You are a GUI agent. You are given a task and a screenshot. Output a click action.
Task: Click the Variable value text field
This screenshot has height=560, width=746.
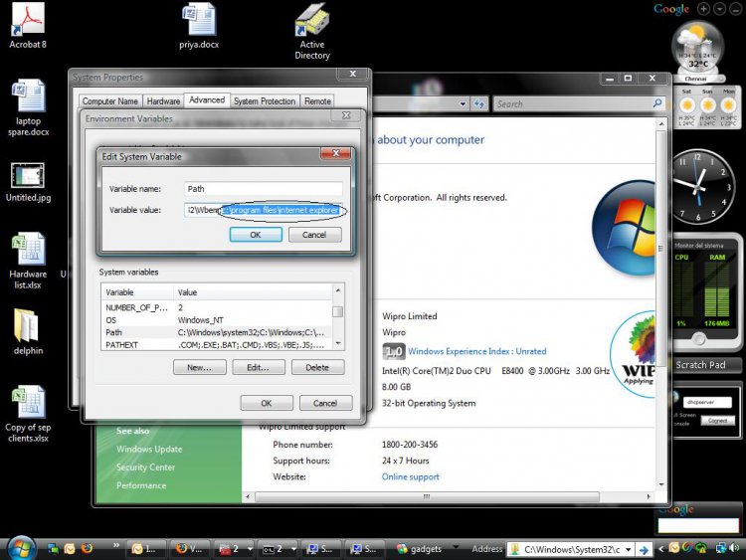pos(264,210)
